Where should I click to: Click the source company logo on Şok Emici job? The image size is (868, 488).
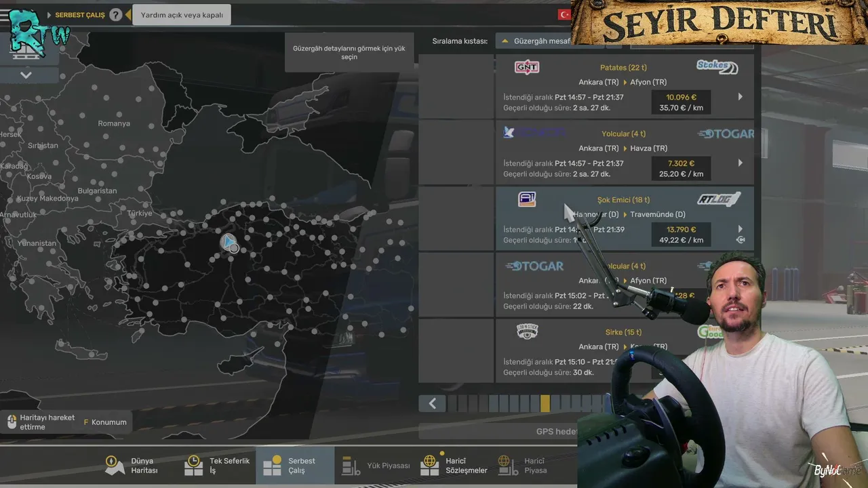(x=527, y=199)
